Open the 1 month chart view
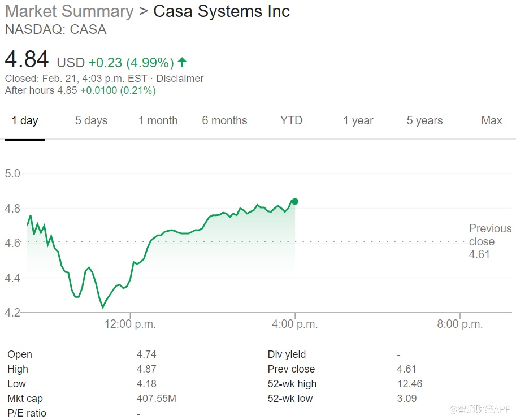 click(x=158, y=120)
